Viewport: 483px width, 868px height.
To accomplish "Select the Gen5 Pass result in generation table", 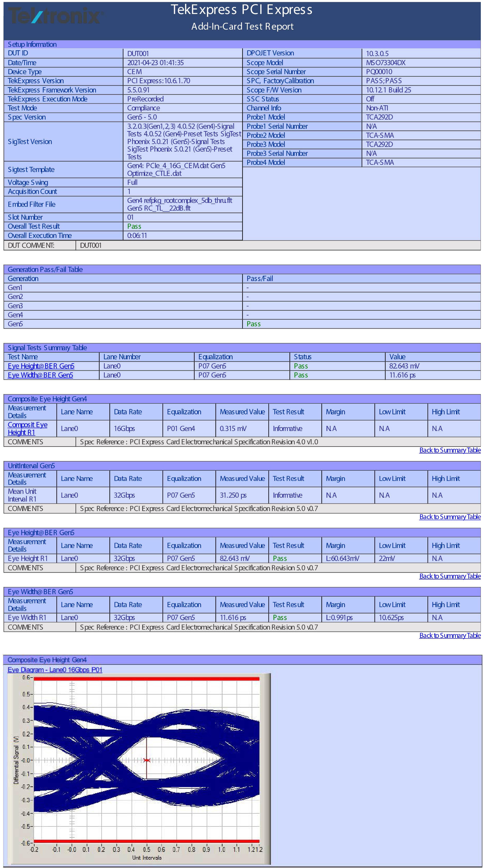I will [x=253, y=324].
